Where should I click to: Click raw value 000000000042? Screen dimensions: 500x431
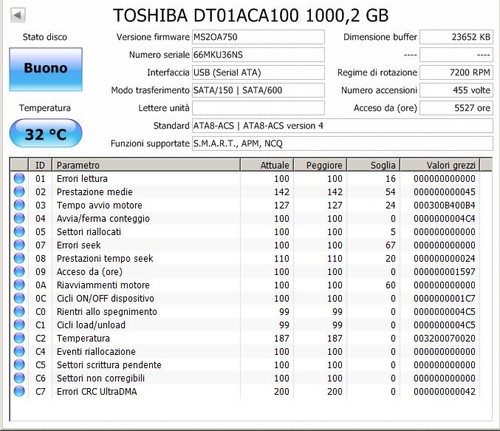click(x=444, y=392)
